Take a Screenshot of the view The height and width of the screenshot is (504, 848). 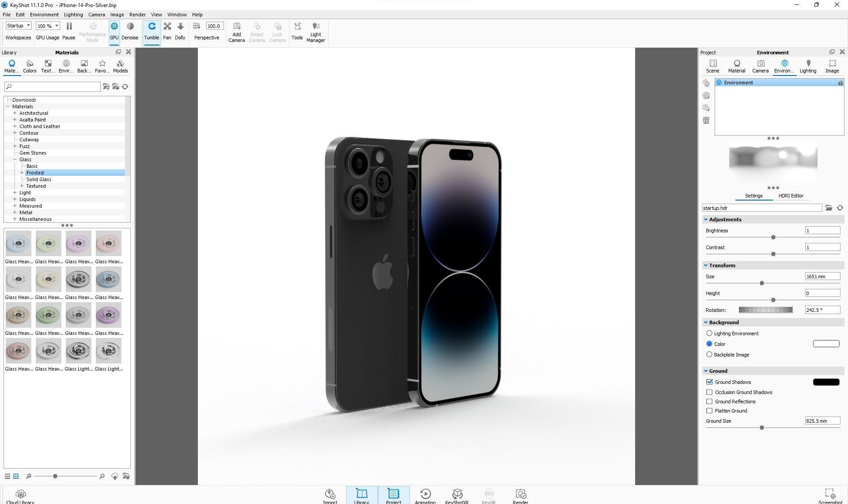point(830,496)
